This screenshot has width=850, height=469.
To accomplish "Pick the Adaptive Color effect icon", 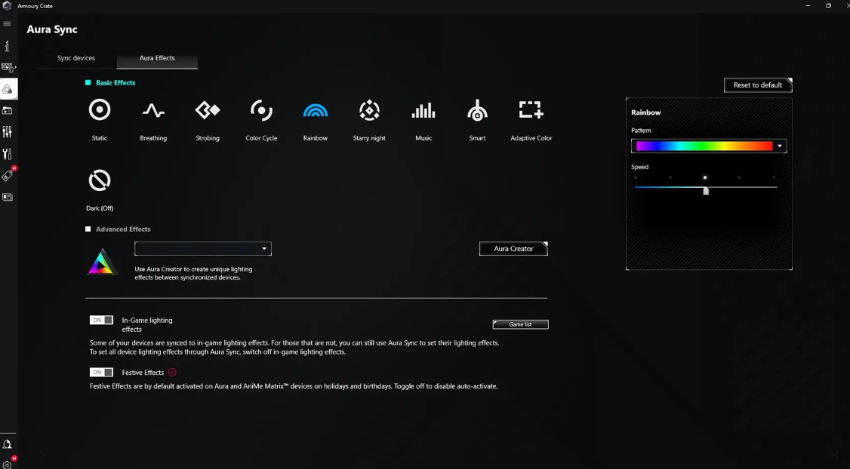I will pyautogui.click(x=531, y=110).
